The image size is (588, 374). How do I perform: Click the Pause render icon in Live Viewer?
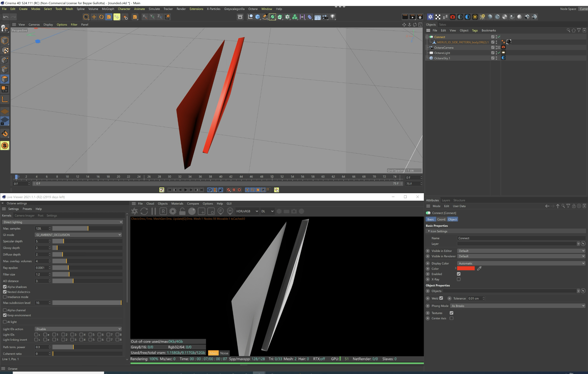pos(154,211)
